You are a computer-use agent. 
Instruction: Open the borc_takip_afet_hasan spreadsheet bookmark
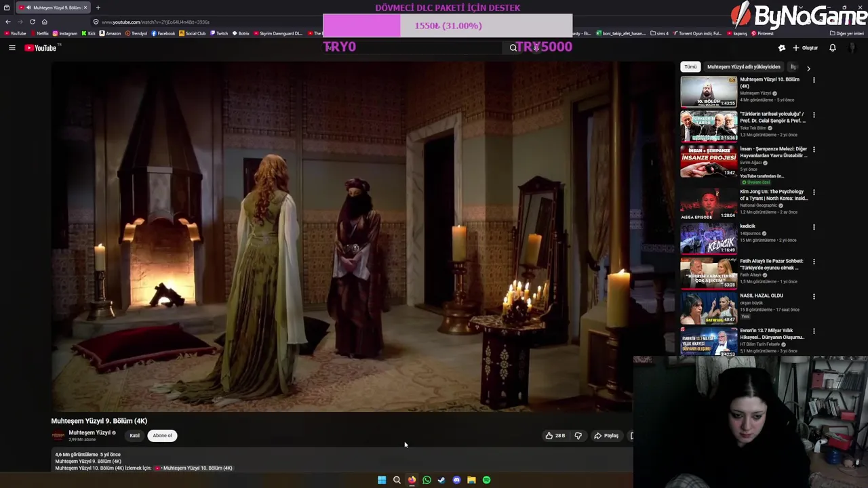[620, 33]
